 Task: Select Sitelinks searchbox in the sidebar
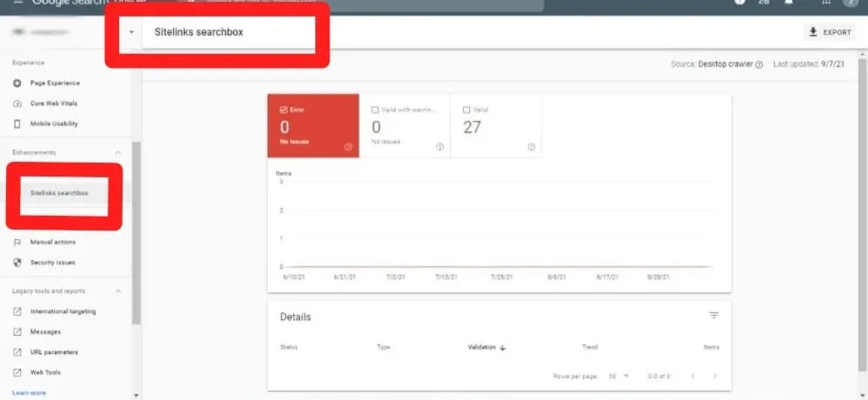point(59,193)
